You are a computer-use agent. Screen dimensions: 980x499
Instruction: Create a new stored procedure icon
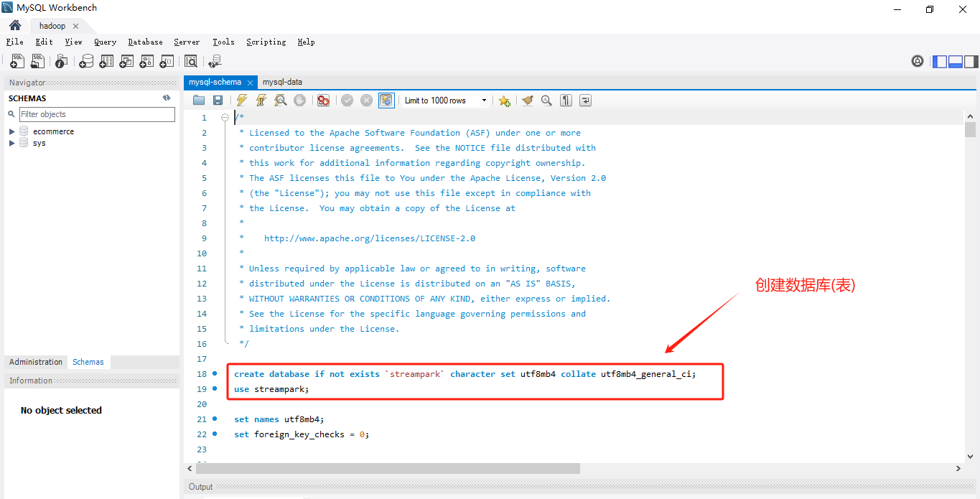click(146, 62)
